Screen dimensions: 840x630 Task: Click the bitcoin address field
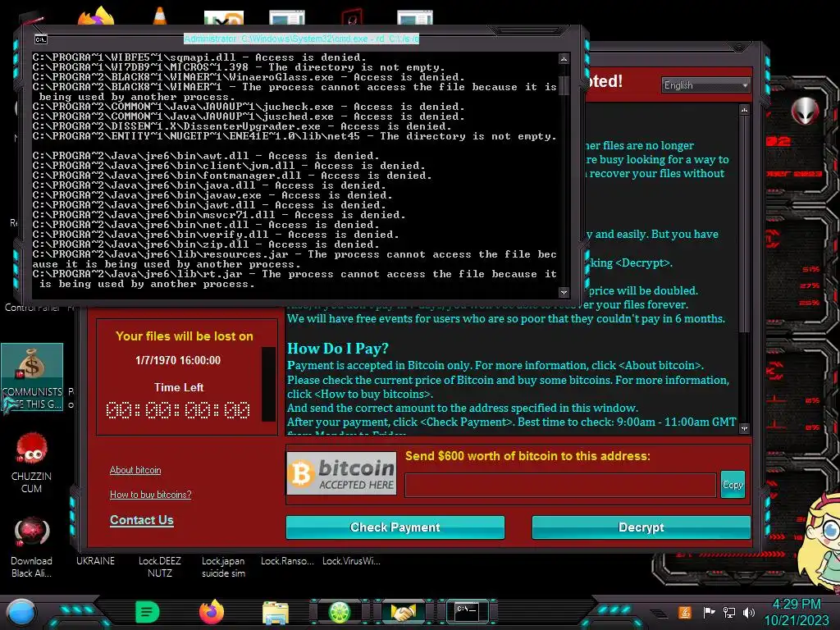tap(560, 485)
